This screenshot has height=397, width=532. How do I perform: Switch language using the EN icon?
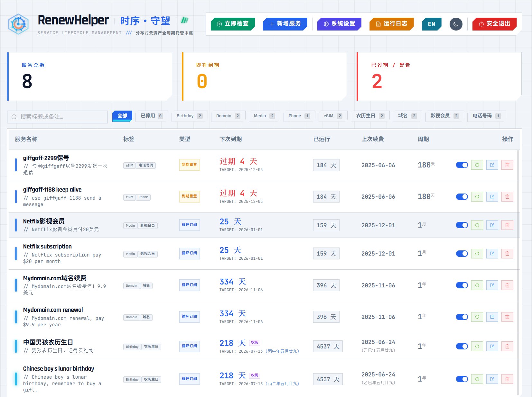[x=431, y=23]
